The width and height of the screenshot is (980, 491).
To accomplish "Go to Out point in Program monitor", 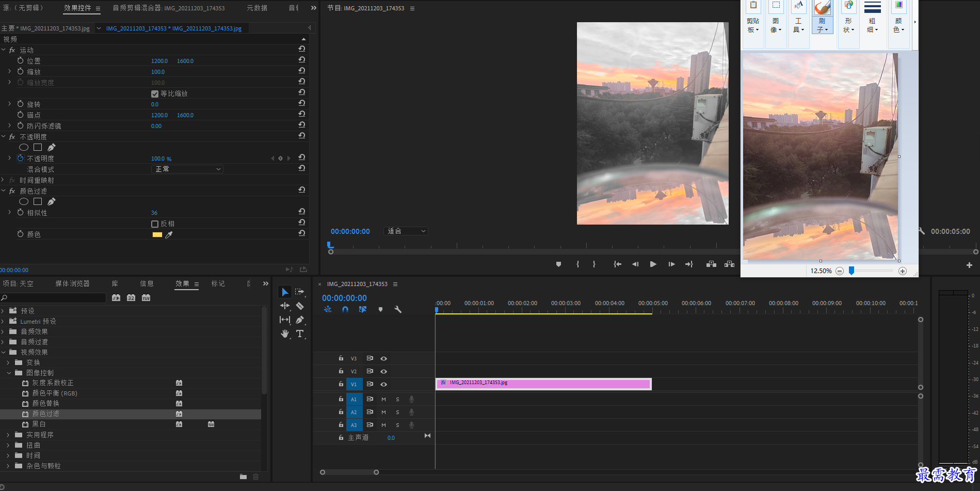I will tap(689, 264).
